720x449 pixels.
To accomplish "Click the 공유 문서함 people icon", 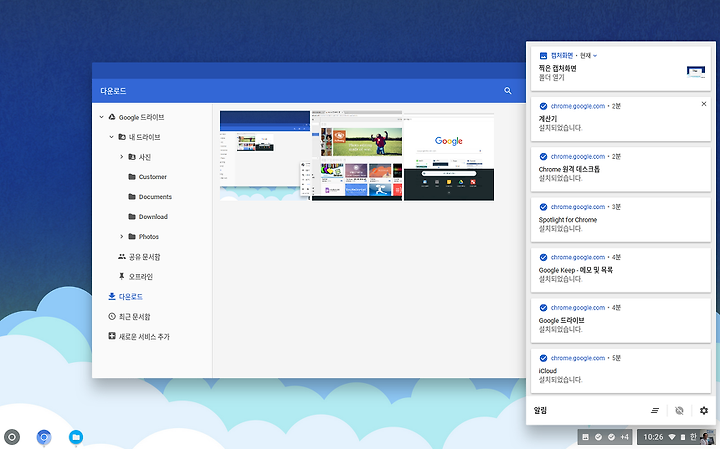I will [x=122, y=257].
